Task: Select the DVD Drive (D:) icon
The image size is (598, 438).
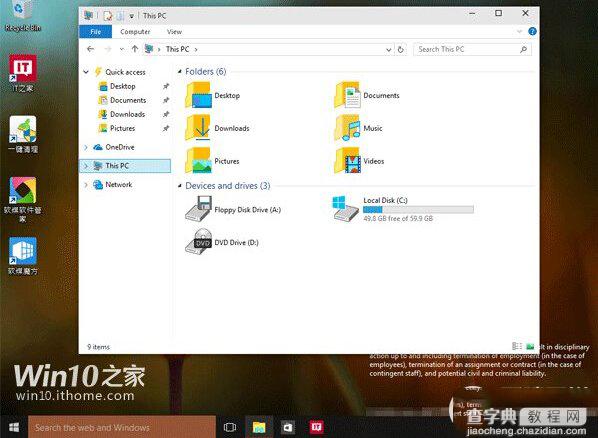Action: click(198, 241)
